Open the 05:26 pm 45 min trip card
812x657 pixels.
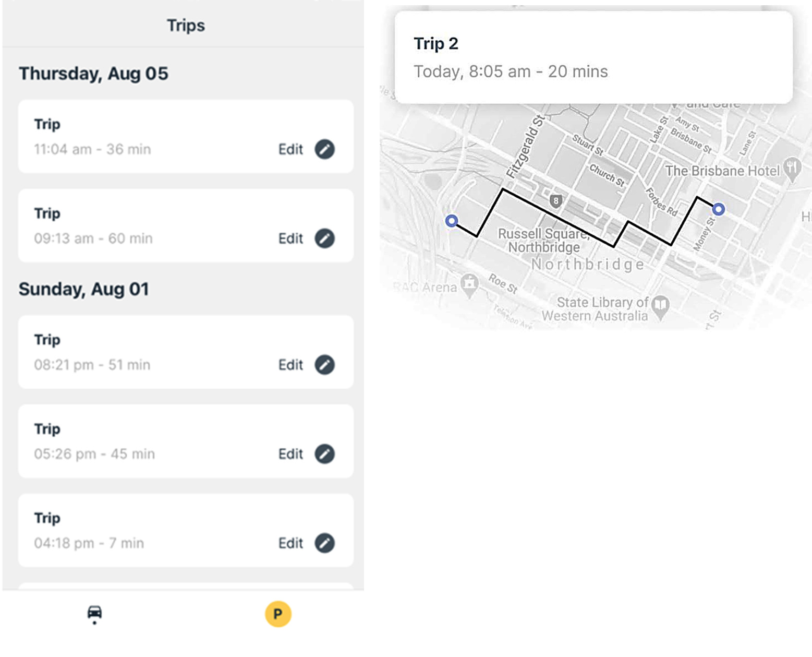186,441
